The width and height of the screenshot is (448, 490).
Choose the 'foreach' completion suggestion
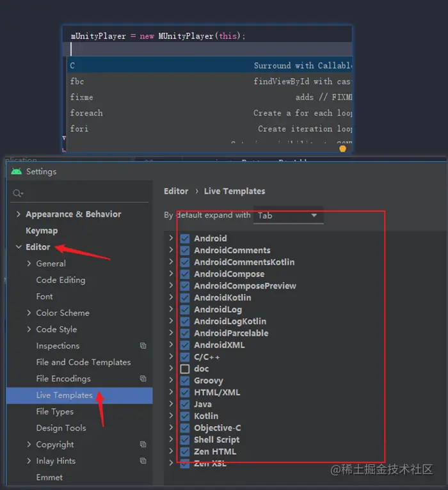click(x=209, y=113)
